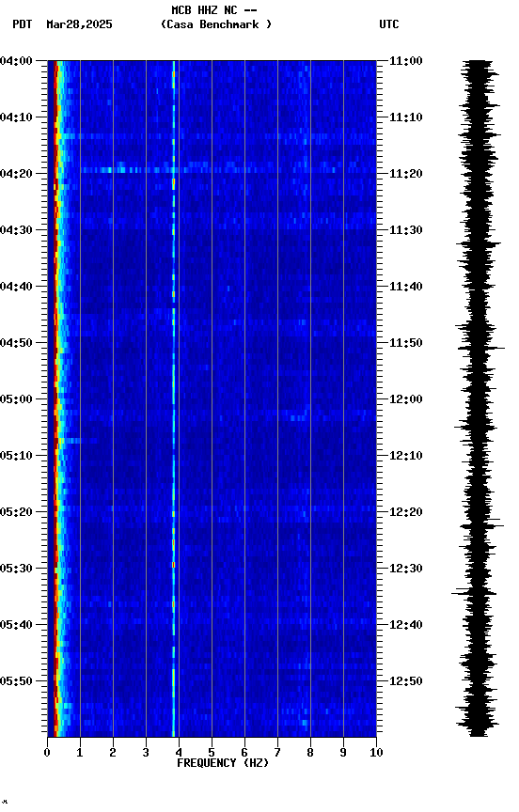This screenshot has height=812, width=519.
Task: Click the seismogram waveform trace on the right
Action: (x=480, y=398)
